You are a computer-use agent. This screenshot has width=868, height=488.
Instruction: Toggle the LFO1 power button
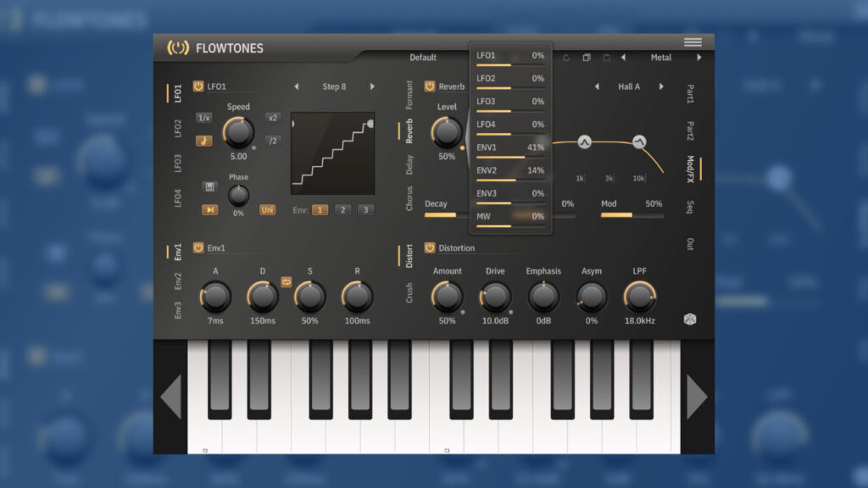coord(198,86)
